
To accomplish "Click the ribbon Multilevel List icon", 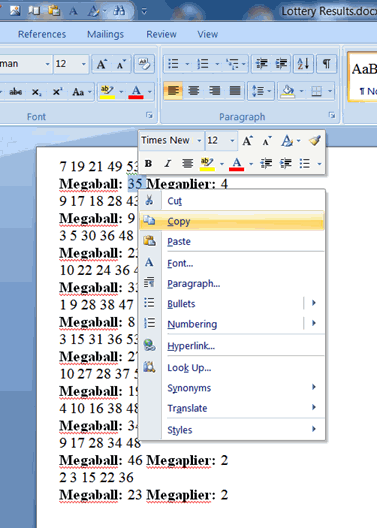I will pos(232,64).
